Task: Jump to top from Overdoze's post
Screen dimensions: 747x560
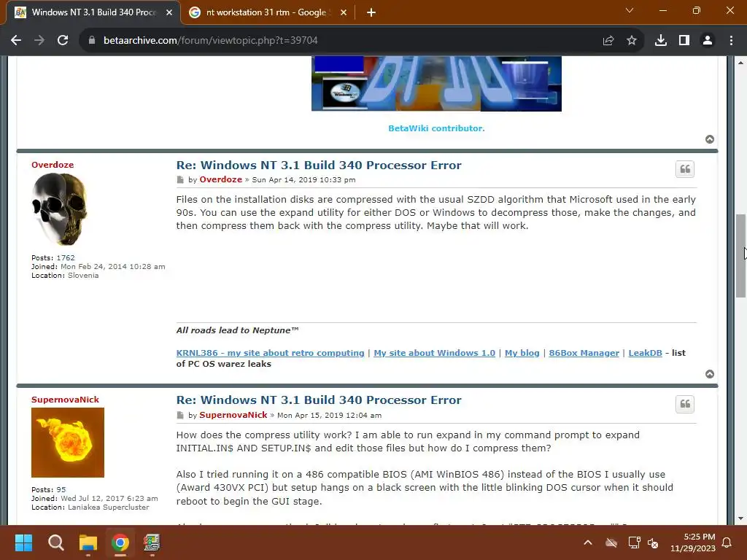Action: point(709,374)
